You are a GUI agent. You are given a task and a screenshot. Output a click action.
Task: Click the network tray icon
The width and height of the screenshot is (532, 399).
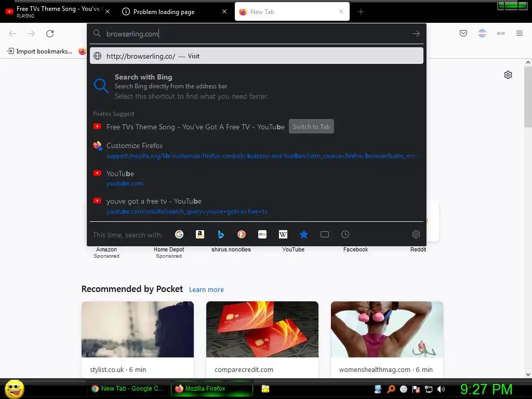[429, 389]
